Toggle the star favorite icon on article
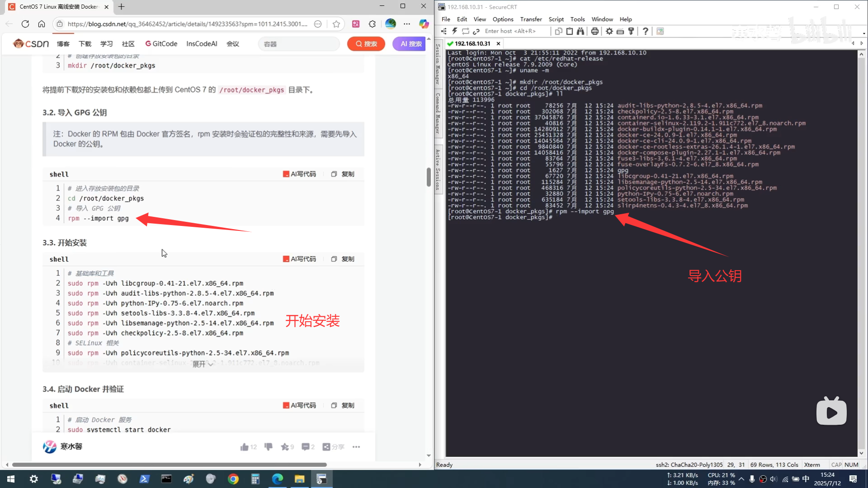Image resolution: width=868 pixels, height=488 pixels. (x=284, y=447)
